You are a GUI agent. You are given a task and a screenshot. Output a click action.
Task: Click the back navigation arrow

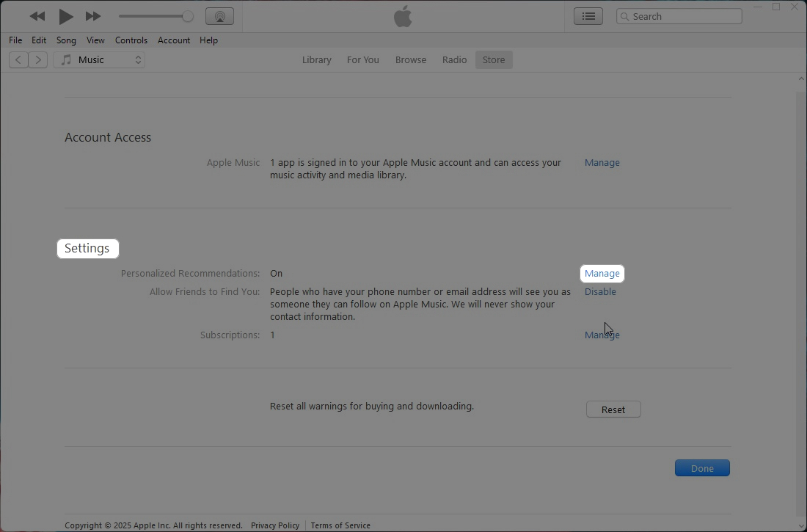point(18,59)
